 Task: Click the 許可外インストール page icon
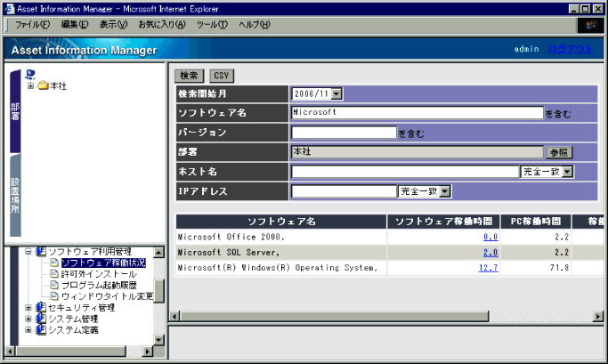(x=54, y=274)
